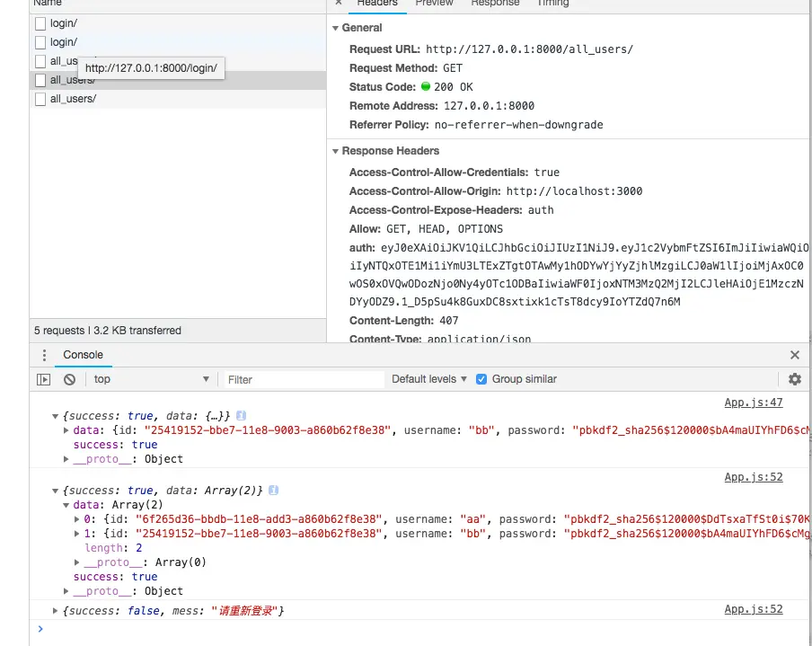Collapse the {success: true, data: Array(2)} object

tap(55, 491)
